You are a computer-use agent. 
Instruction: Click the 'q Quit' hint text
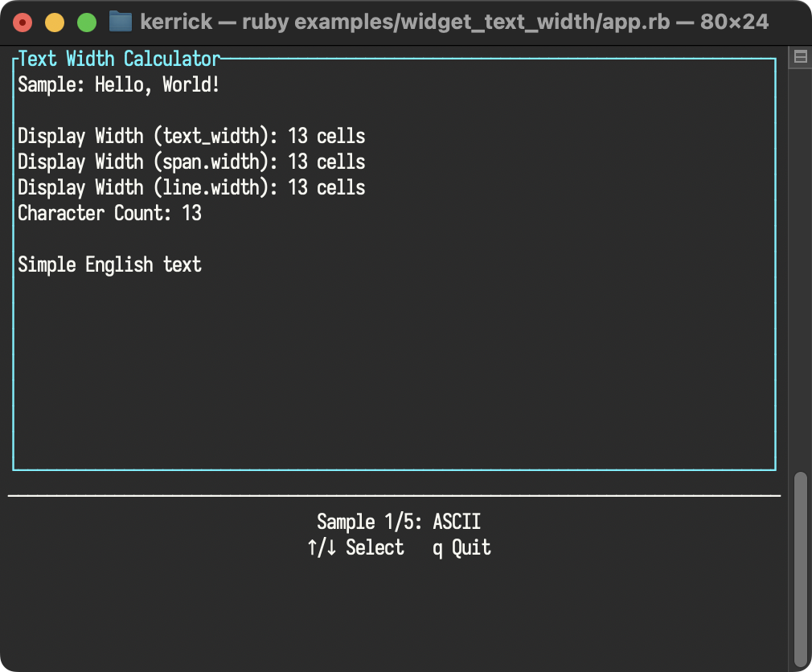click(461, 547)
